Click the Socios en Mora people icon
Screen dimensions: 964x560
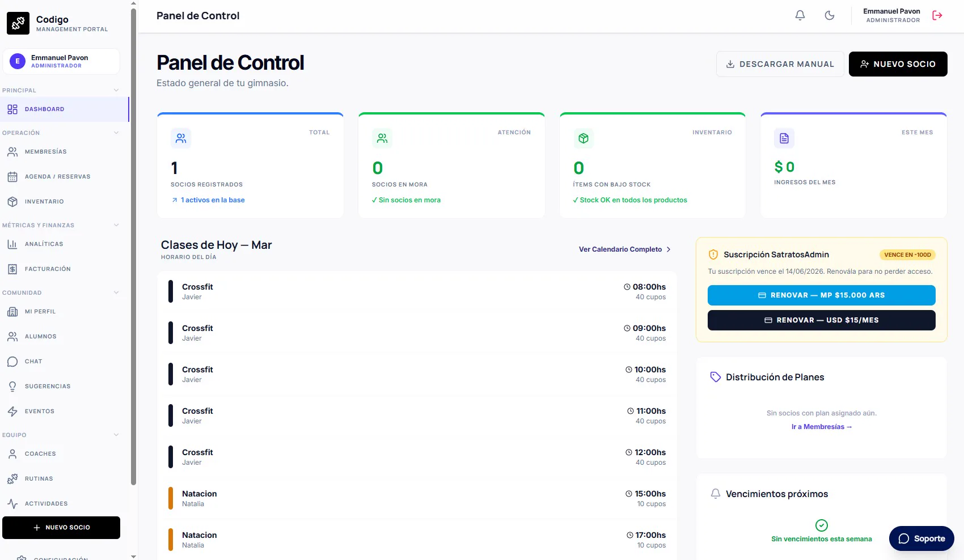pos(382,138)
